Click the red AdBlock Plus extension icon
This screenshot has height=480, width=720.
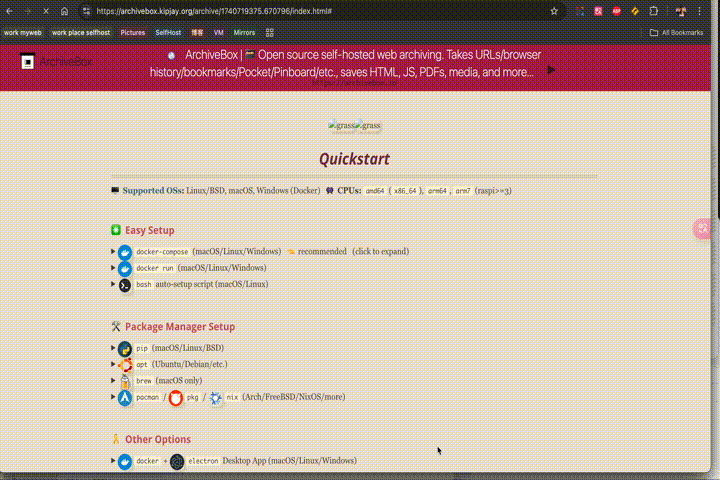coord(617,11)
